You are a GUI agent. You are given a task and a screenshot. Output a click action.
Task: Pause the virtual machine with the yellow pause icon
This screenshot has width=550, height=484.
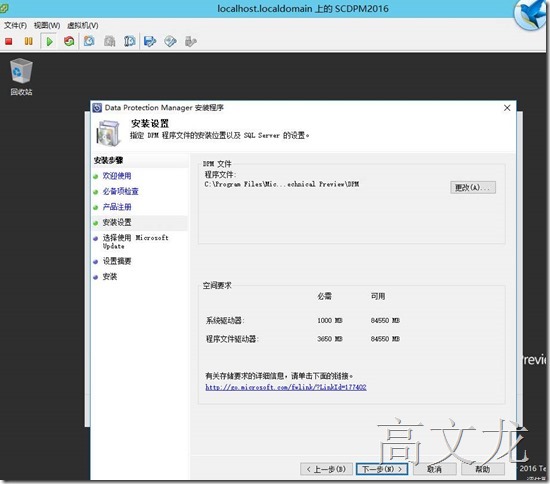[28, 41]
